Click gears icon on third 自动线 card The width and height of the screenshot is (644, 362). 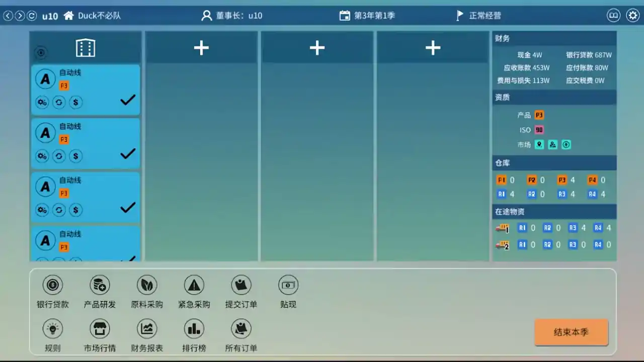(42, 210)
